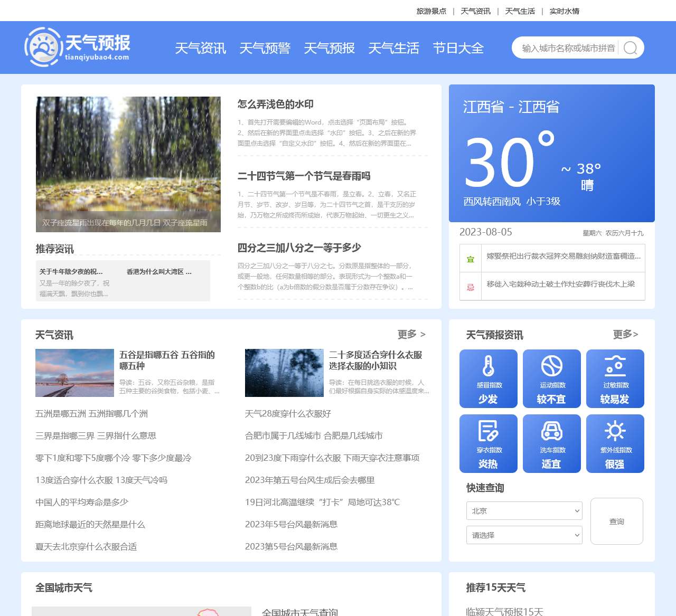This screenshot has width=676, height=616.
Task: Open 香港为什么叫大湾区 recommended item
Action: [x=159, y=271]
